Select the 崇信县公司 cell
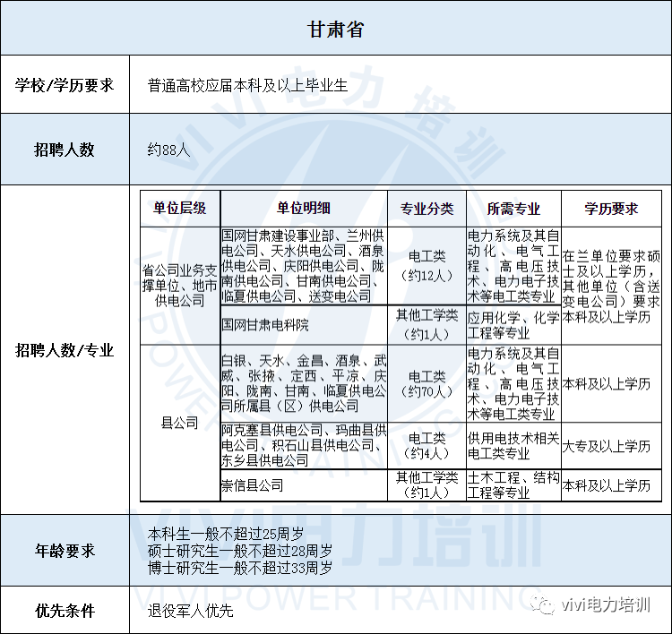This screenshot has width=672, height=634. (304, 485)
